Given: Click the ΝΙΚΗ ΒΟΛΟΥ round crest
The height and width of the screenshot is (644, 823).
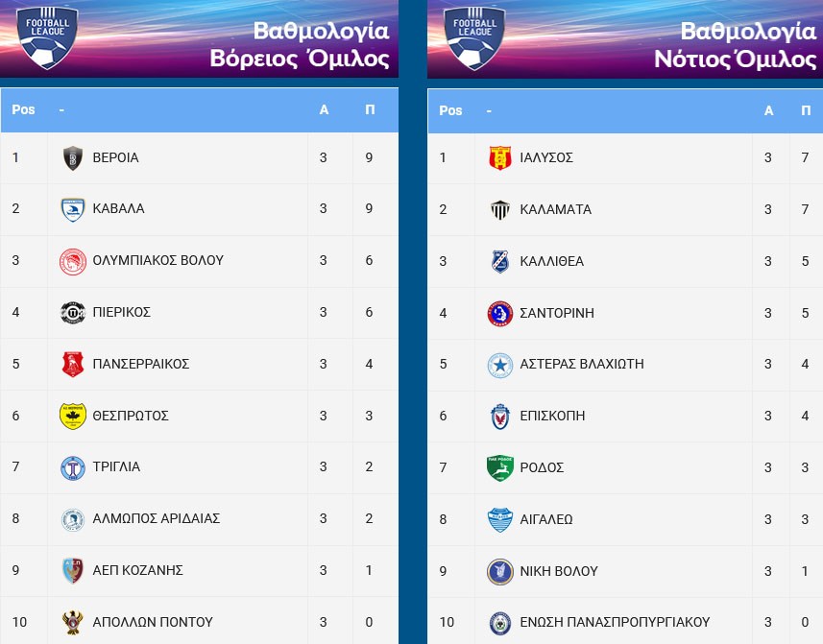Looking at the screenshot, I should coord(500,572).
